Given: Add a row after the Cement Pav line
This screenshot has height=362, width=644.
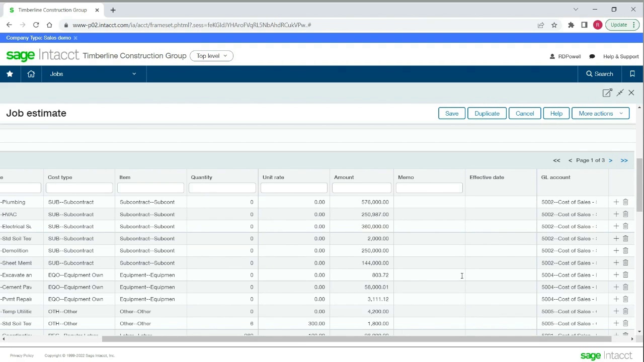Looking at the screenshot, I should coord(616,287).
